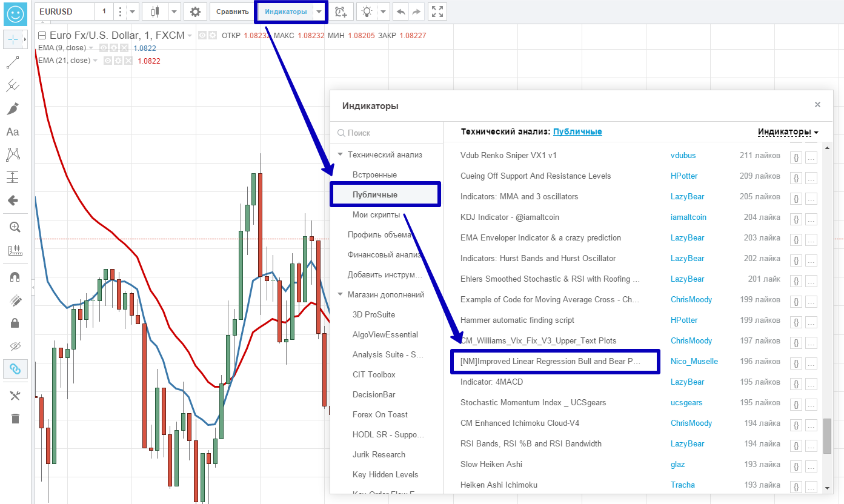Open author link Nico_Muselle
The width and height of the screenshot is (844, 504).
(694, 361)
